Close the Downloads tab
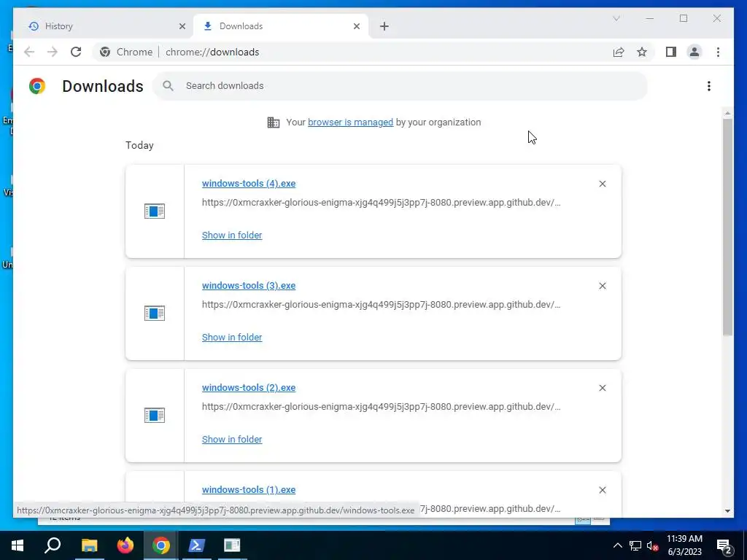747x560 pixels. [x=356, y=26]
